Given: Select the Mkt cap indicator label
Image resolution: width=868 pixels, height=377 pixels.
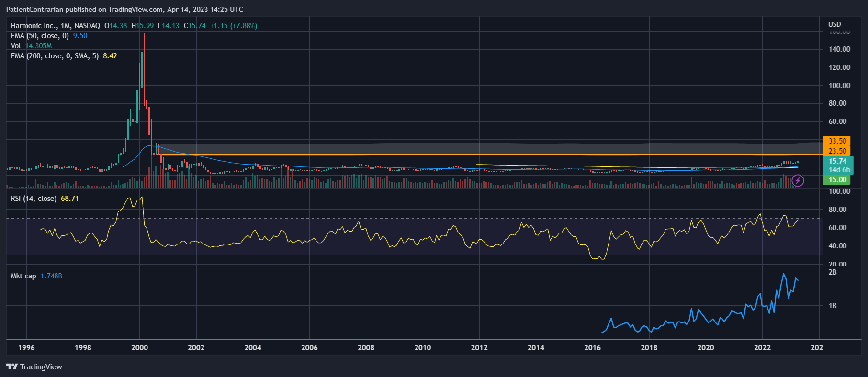Looking at the screenshot, I should (x=23, y=276).
